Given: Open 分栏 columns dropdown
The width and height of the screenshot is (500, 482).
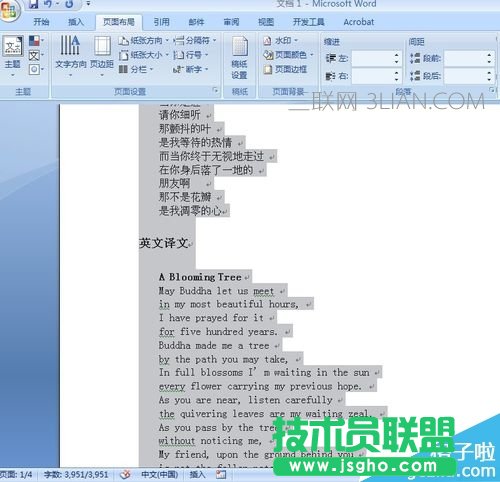Looking at the screenshot, I should (136, 69).
